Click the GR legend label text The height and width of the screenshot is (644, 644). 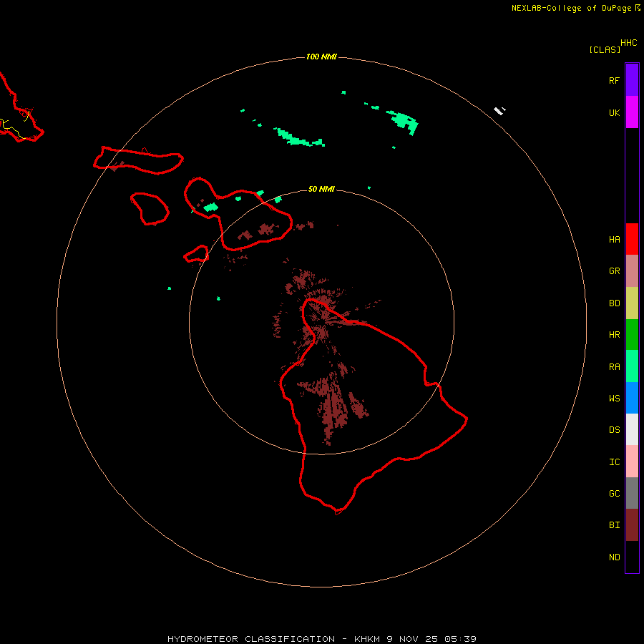click(614, 271)
